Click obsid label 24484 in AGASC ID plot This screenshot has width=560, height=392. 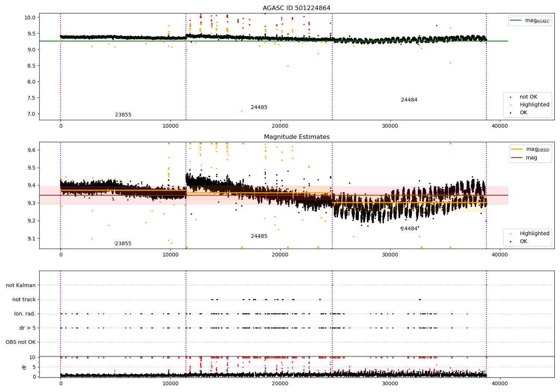(409, 100)
